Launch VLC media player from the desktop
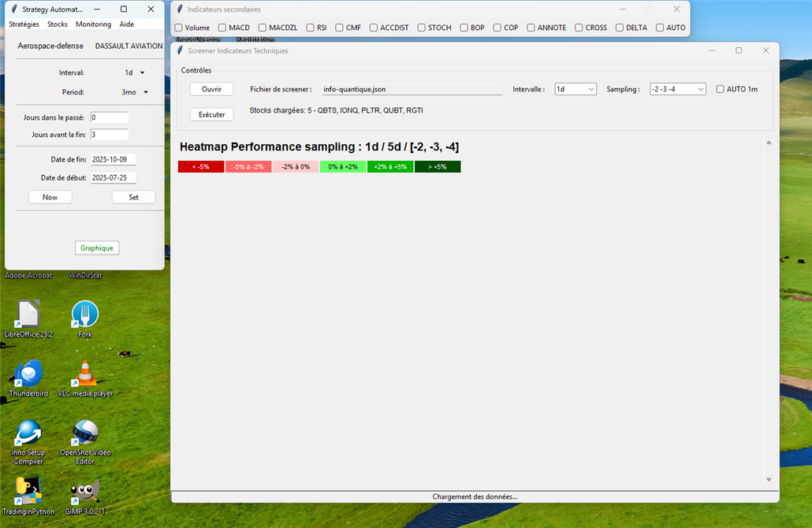The height and width of the screenshot is (528, 812). pyautogui.click(x=85, y=374)
